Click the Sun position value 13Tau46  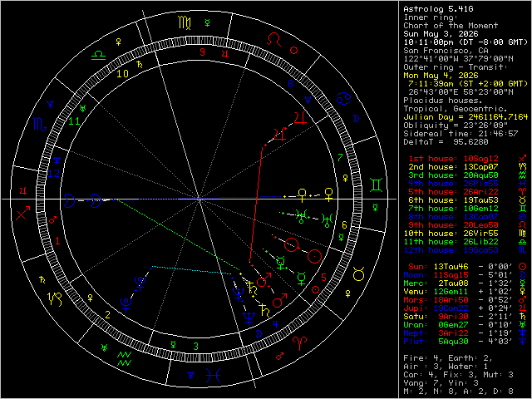pos(451,267)
